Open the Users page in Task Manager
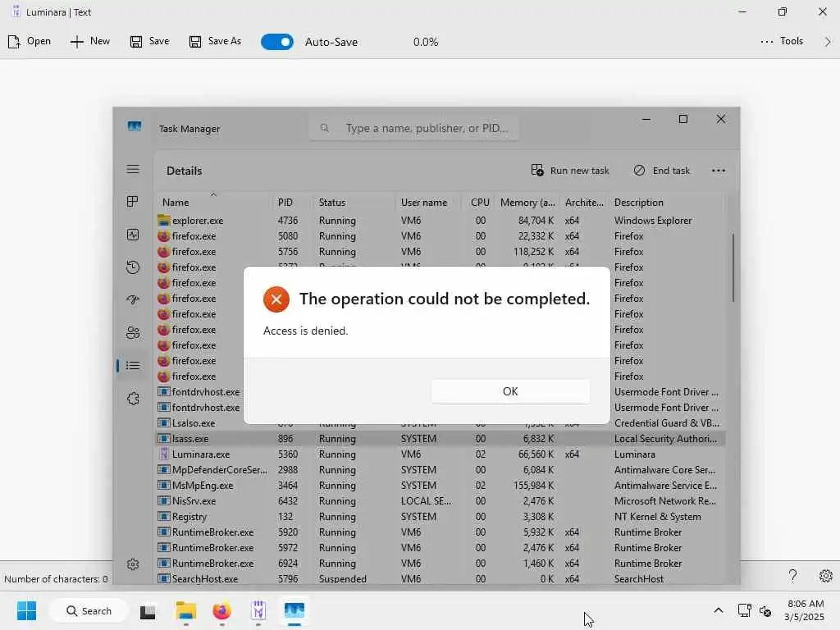Viewport: 840px width, 630px height. [x=133, y=333]
